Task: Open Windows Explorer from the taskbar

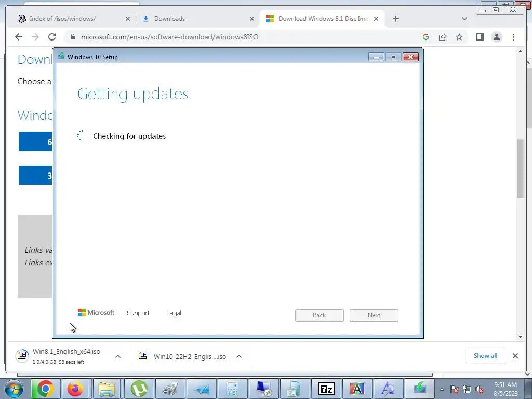Action: pyautogui.click(x=107, y=389)
